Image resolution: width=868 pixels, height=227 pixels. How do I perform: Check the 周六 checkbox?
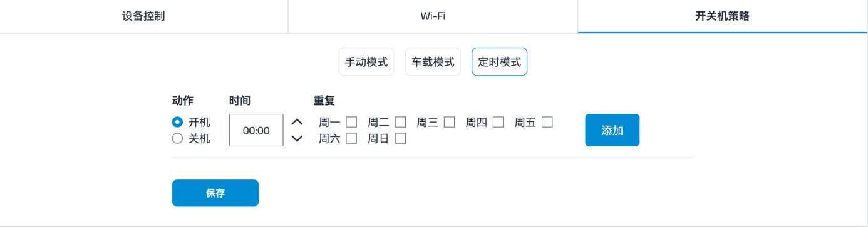[x=352, y=138]
